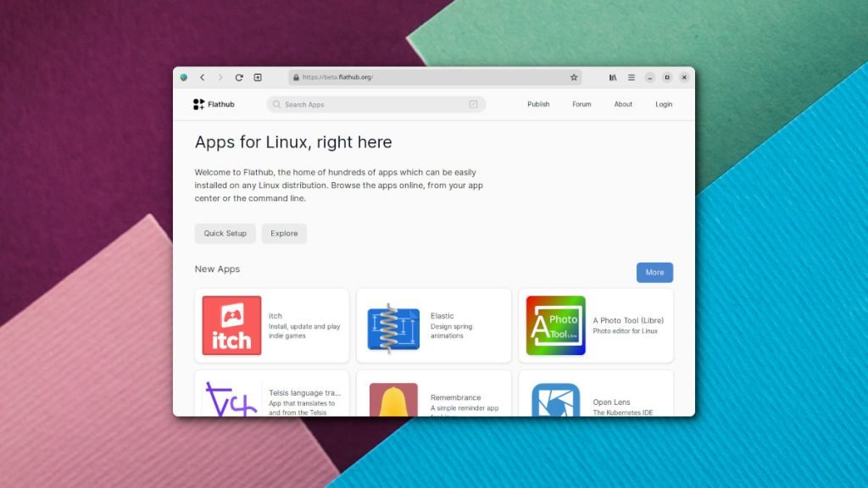Click the 'Photo editor for Linux' description

pos(626,331)
